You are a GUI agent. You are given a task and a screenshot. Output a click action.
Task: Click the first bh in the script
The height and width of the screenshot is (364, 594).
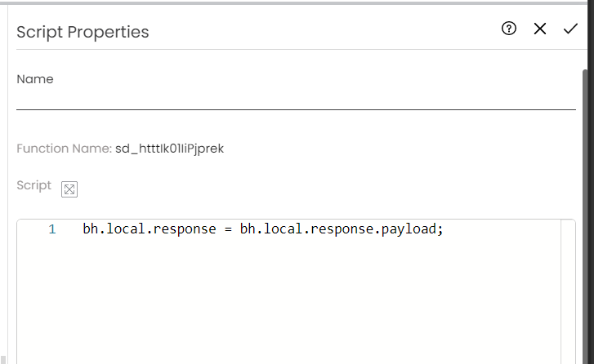[x=89, y=229]
